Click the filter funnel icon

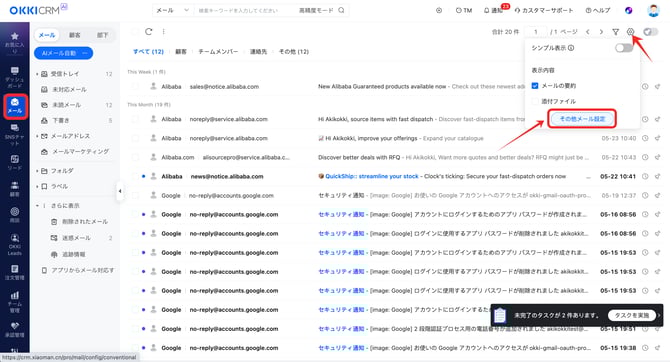pyautogui.click(x=615, y=32)
